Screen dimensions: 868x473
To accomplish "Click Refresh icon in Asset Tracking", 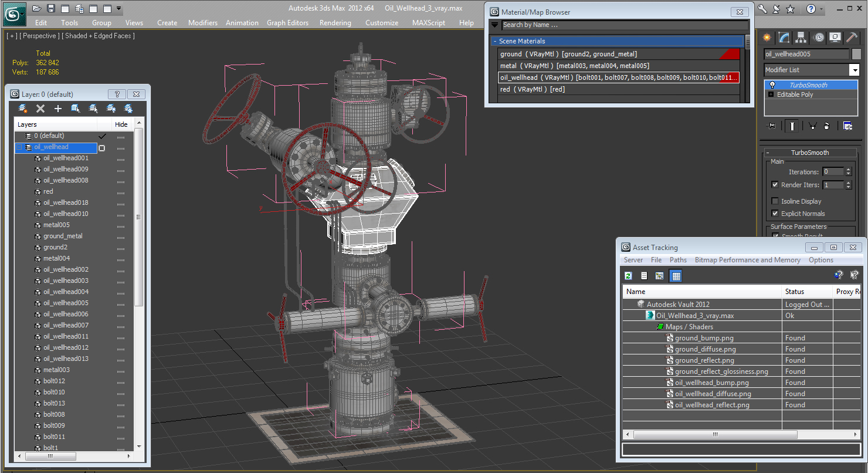I will coord(628,276).
